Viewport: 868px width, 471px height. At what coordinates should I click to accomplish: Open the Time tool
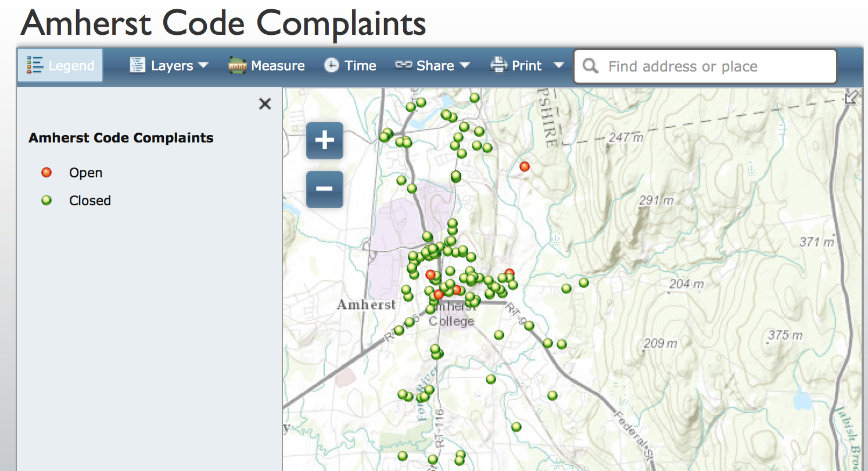coord(350,66)
